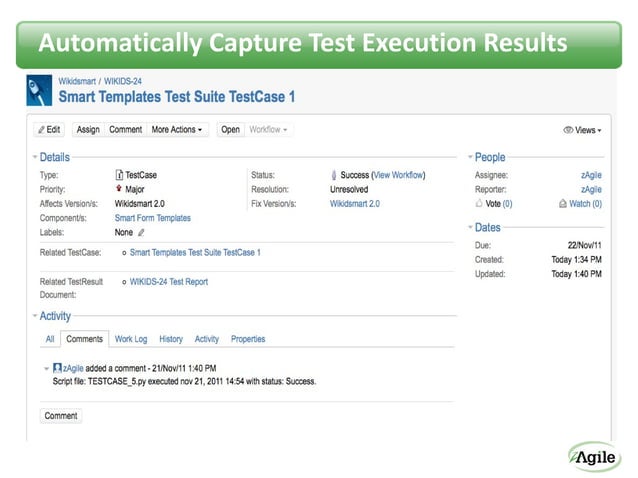Image resolution: width=638 pixels, height=478 pixels.
Task: Open the Views dropdown menu
Action: pyautogui.click(x=582, y=130)
